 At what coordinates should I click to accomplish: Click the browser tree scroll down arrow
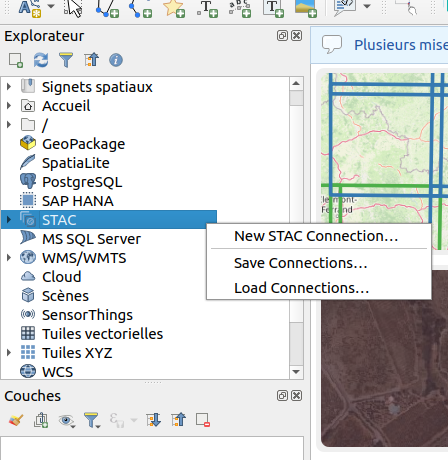(296, 372)
